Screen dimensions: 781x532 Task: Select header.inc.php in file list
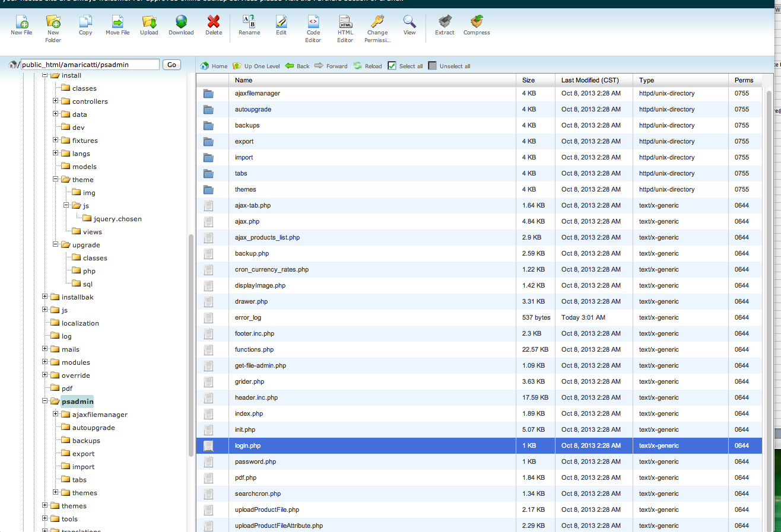pos(479,397)
